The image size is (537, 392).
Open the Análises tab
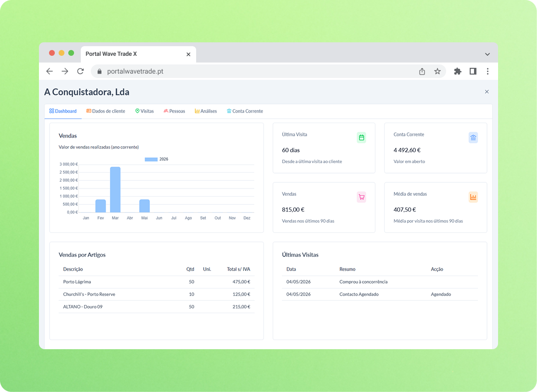tap(206, 111)
